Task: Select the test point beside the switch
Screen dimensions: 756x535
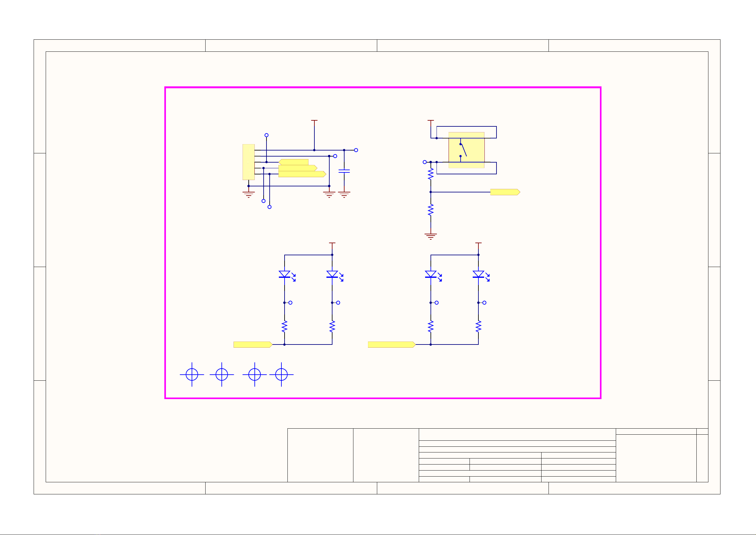Action: 425,162
